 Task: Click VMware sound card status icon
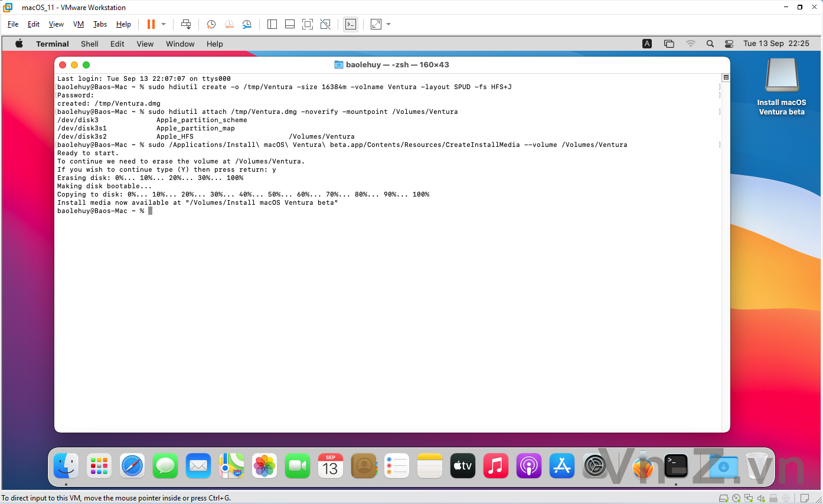click(762, 498)
